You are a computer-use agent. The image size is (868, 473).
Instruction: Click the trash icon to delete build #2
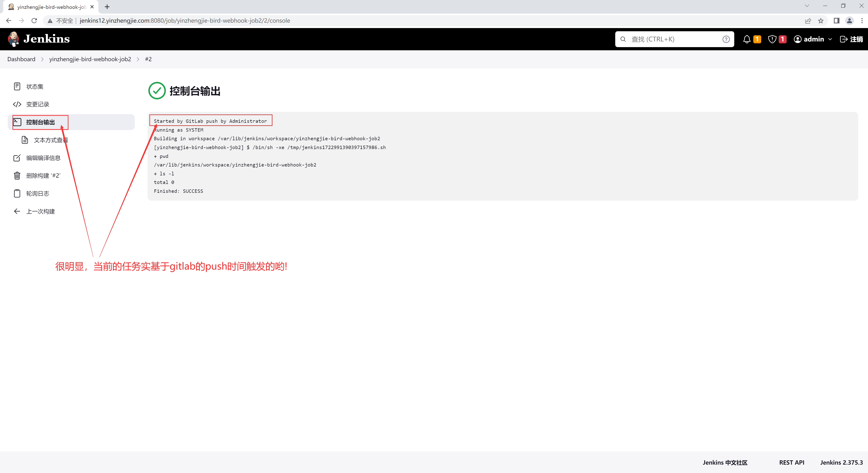17,176
